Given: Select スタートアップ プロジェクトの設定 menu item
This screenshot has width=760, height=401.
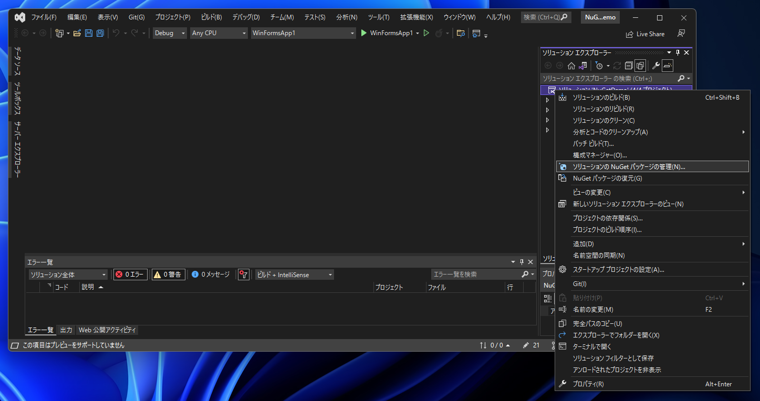Looking at the screenshot, I should [652, 270].
